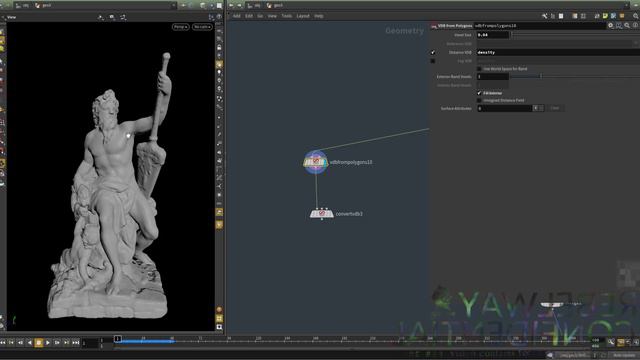Screen dimensions: 640x360
Task: Open the Layout menu in network editor
Action: pos(303,16)
